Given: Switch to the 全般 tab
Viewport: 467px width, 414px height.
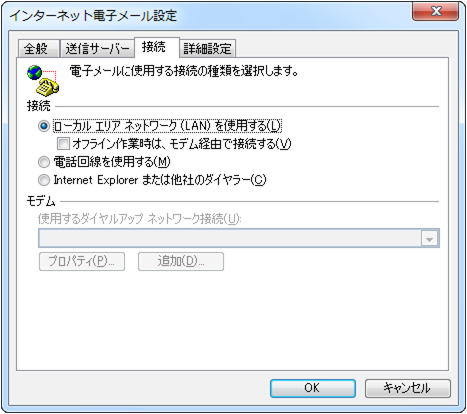Looking at the screenshot, I should point(38,49).
